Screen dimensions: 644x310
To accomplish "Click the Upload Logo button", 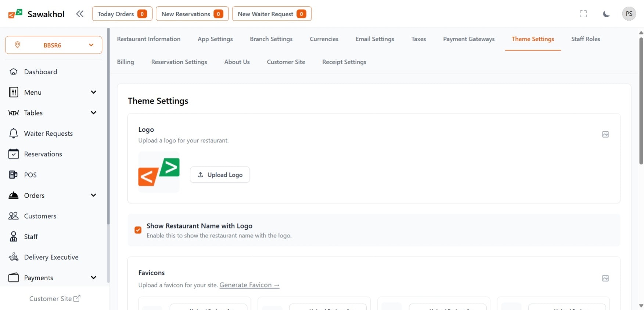I will (220, 175).
